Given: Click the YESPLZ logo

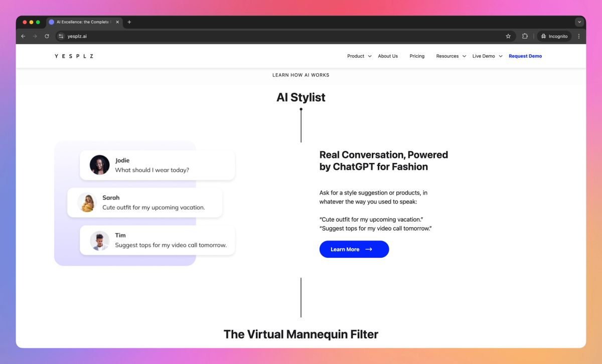Looking at the screenshot, I should [74, 56].
